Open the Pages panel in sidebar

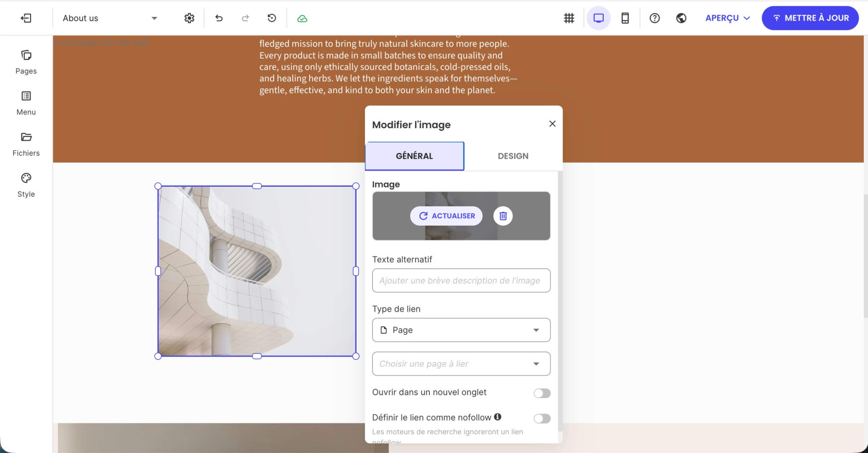[x=26, y=62]
